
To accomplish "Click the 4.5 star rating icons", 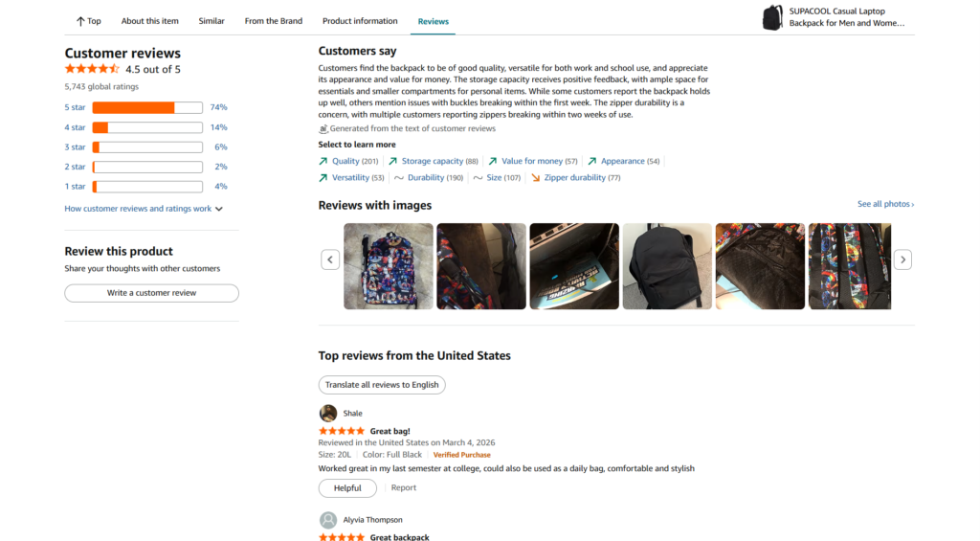I will pyautogui.click(x=92, y=70).
